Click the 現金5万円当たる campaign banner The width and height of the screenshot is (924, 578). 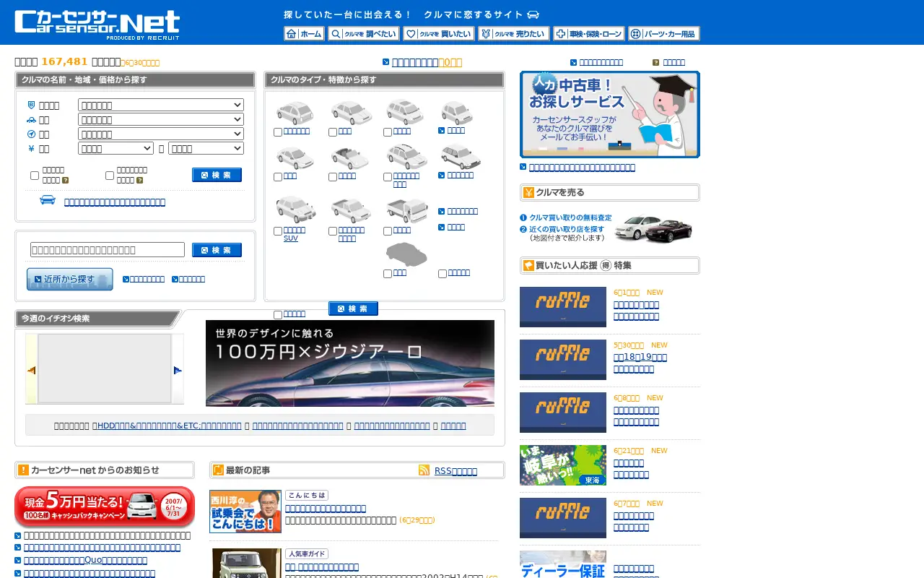pyautogui.click(x=105, y=507)
